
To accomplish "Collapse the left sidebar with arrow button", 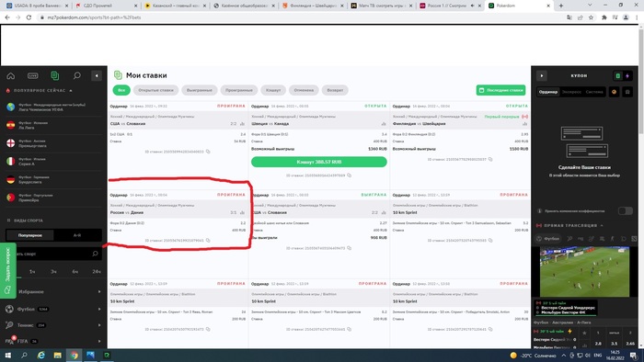I will tap(97, 76).
